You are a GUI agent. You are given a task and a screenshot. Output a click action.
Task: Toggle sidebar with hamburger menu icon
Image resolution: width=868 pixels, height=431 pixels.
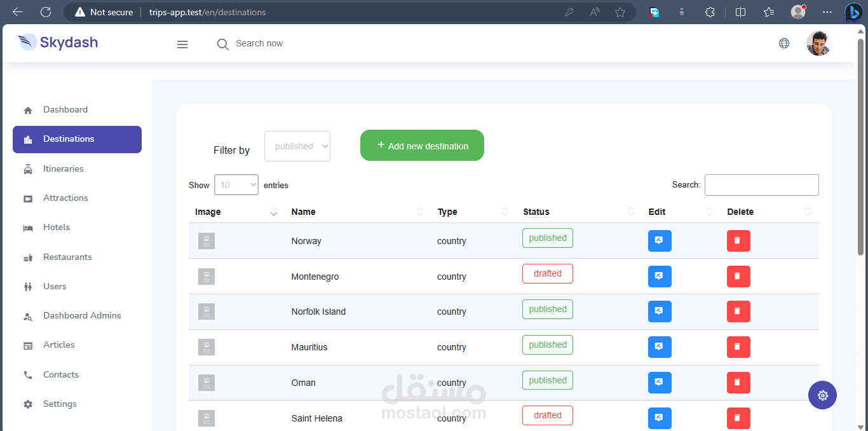coord(182,44)
